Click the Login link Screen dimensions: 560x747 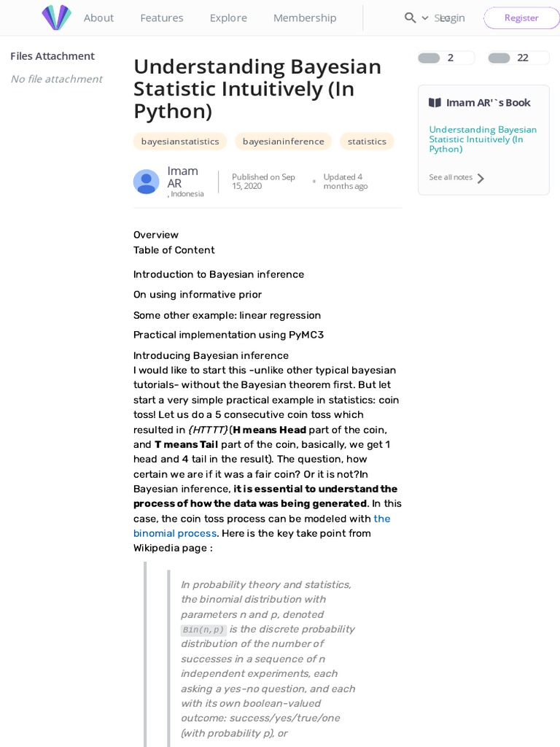452,18
